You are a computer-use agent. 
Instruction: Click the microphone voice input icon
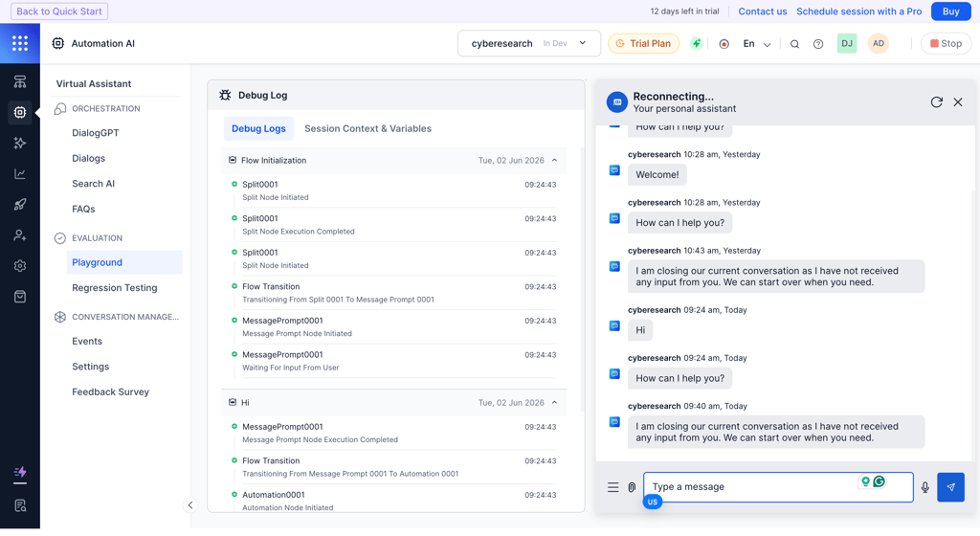(x=925, y=487)
